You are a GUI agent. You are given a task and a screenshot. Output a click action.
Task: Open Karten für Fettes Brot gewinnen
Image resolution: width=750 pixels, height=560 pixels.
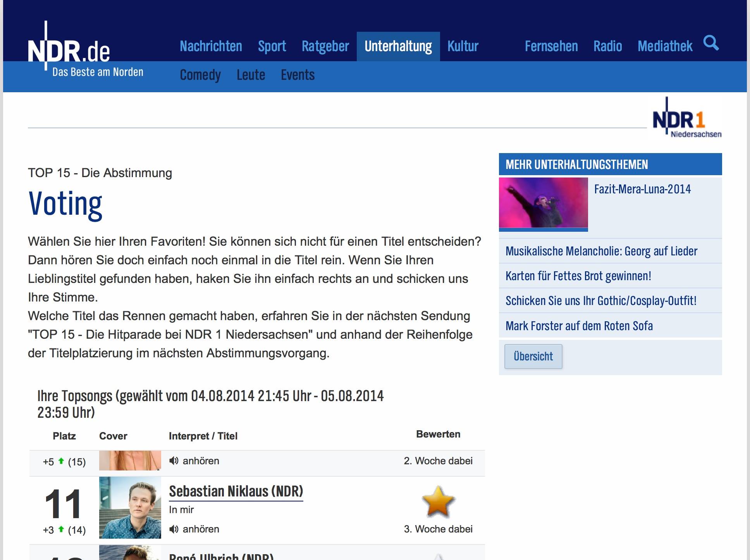(x=578, y=276)
